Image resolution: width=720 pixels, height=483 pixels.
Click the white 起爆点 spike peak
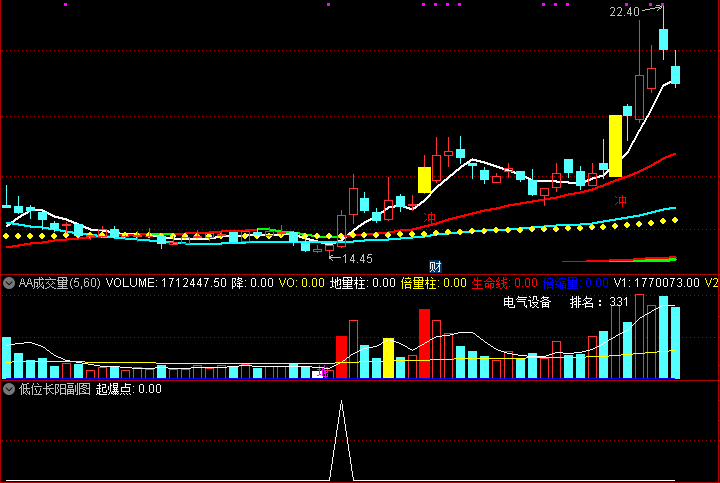pos(341,402)
